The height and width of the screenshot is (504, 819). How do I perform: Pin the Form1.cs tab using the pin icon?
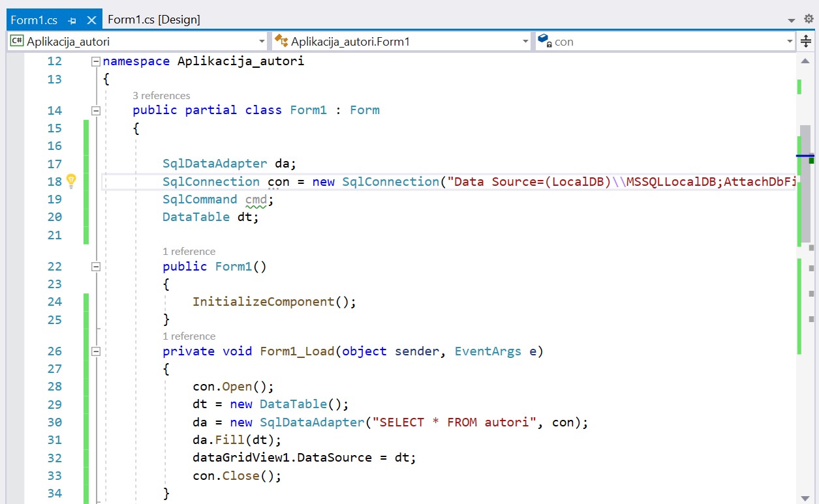72,20
